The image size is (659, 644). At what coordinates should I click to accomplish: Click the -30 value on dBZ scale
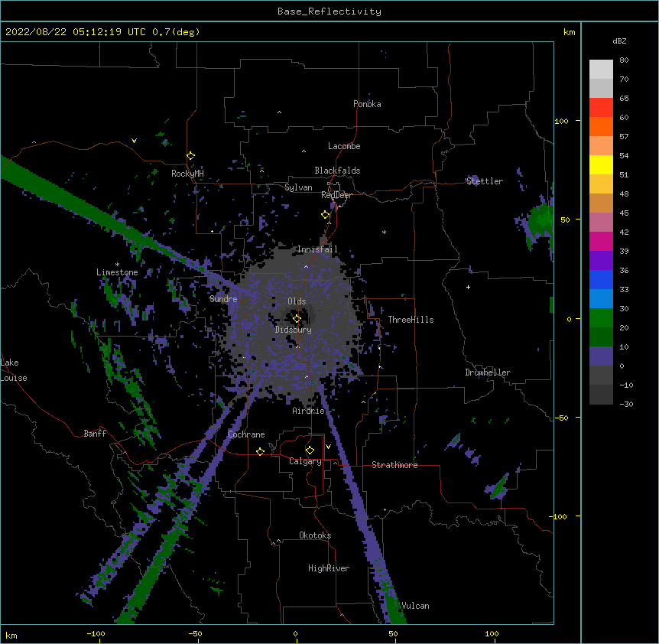click(626, 405)
